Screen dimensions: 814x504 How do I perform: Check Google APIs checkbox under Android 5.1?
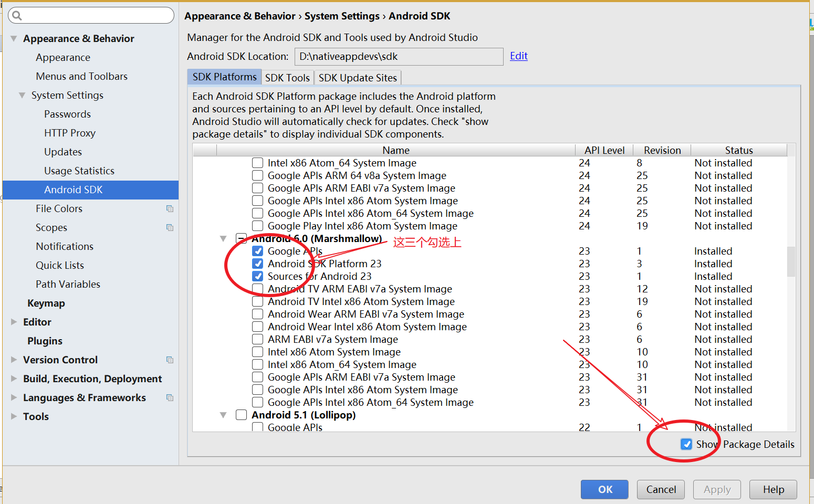pos(257,427)
